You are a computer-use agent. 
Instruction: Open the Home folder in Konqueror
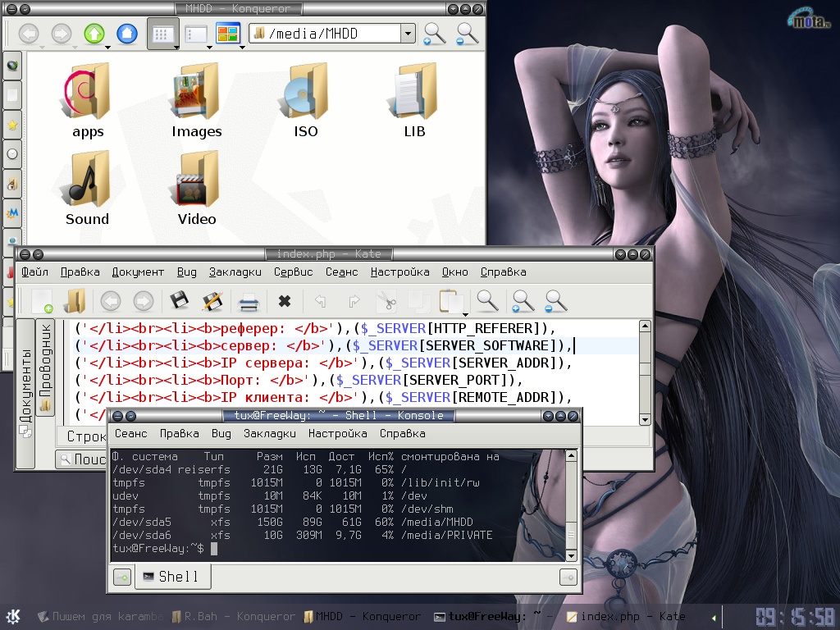tap(127, 34)
